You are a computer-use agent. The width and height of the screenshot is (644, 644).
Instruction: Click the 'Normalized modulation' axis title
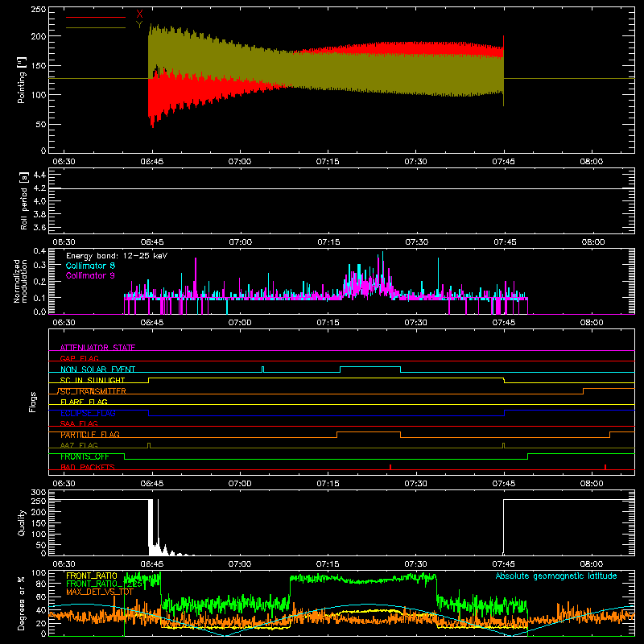coord(21,281)
